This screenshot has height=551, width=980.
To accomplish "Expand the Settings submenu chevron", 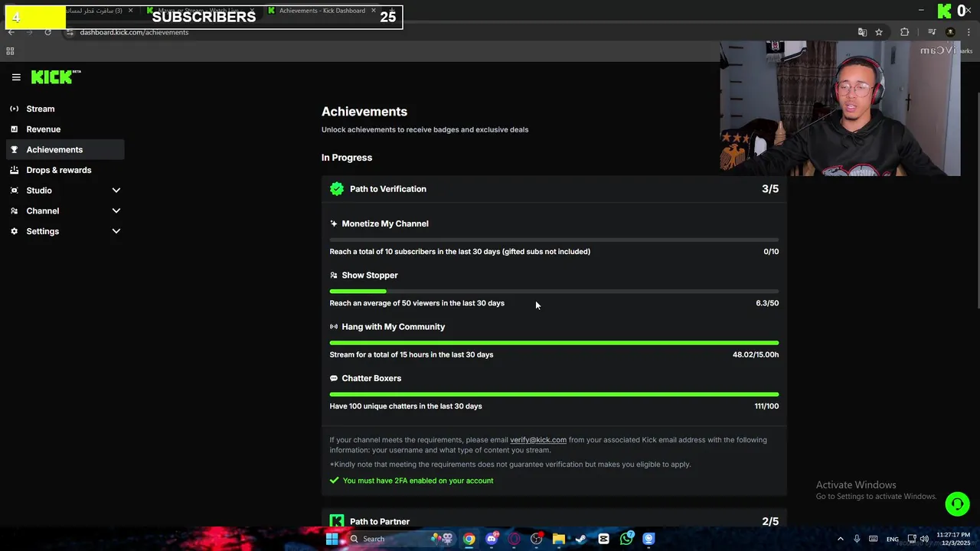I will pyautogui.click(x=116, y=231).
